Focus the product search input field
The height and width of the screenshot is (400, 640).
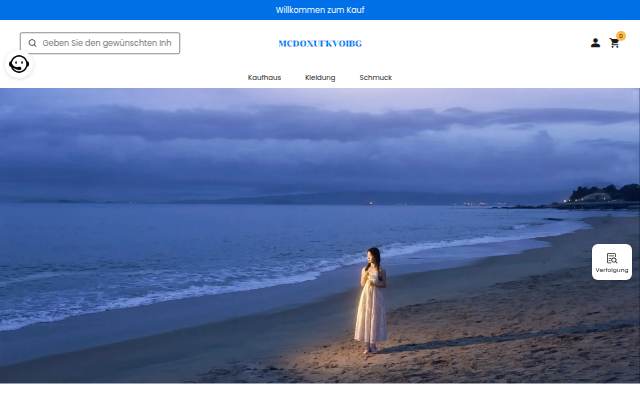[100, 43]
